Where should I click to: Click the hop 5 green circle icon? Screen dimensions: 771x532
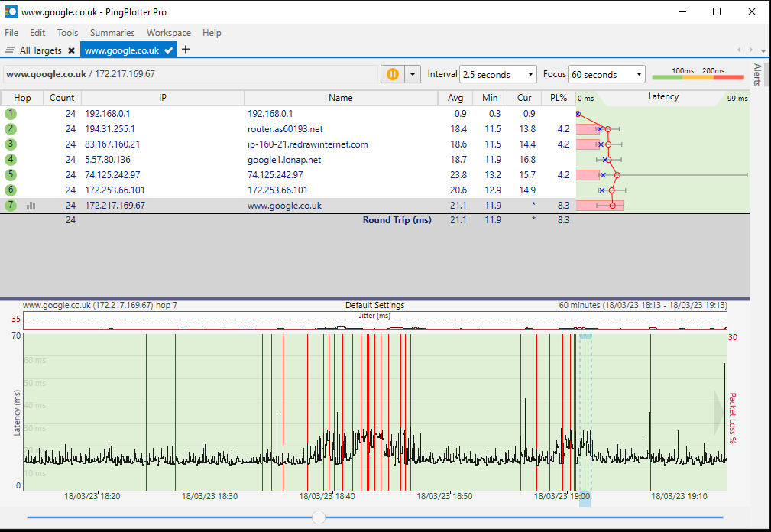click(10, 175)
